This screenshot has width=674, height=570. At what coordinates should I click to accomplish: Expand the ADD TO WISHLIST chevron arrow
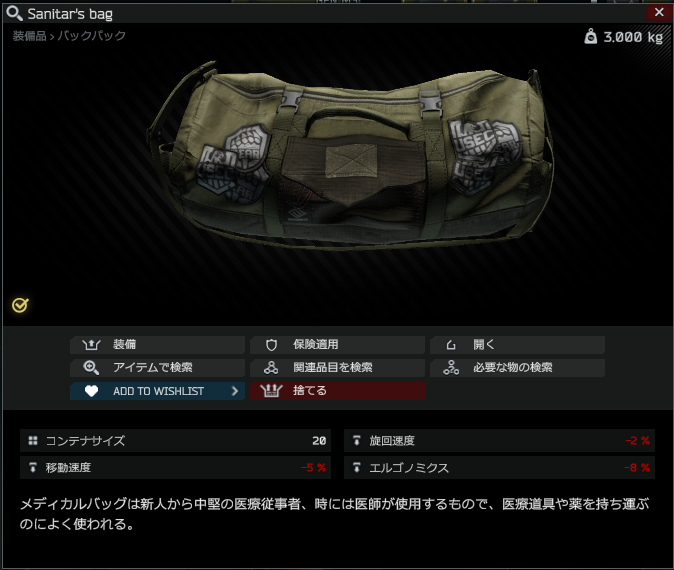tap(235, 391)
